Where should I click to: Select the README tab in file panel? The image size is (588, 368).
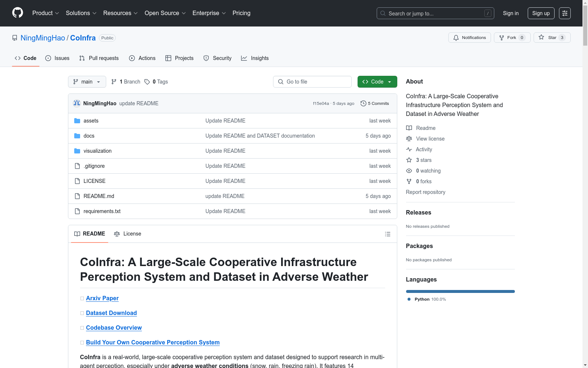(90, 234)
